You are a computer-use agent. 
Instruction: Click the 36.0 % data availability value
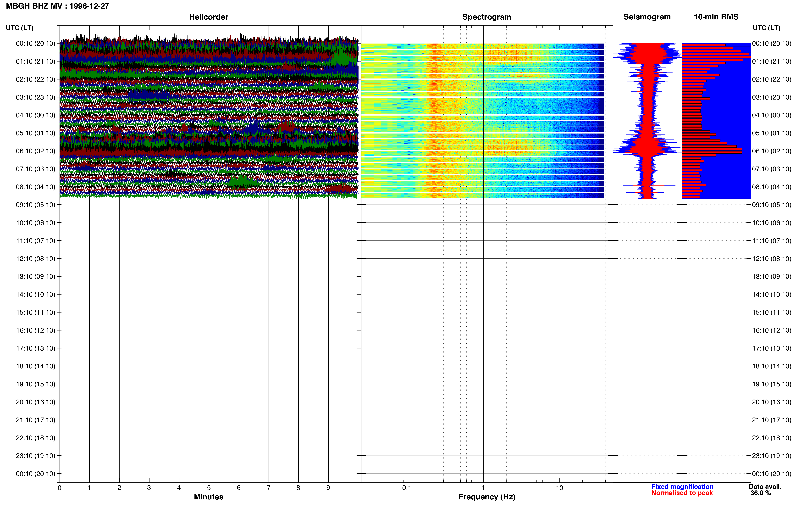click(761, 493)
